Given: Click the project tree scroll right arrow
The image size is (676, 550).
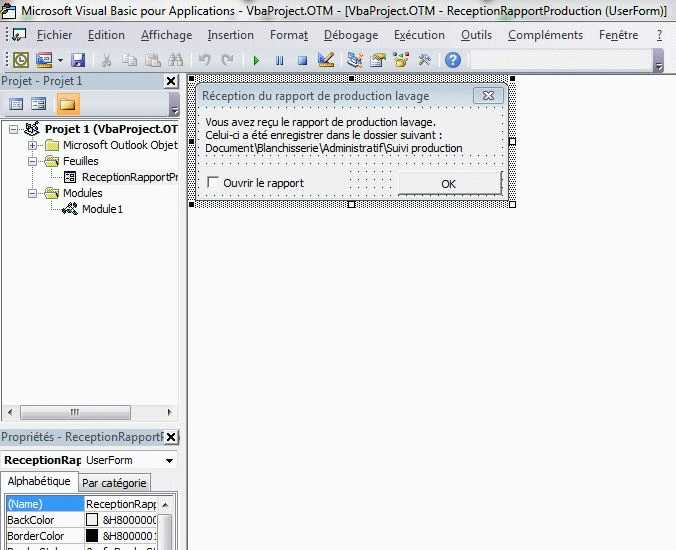Looking at the screenshot, I should 169,412.
